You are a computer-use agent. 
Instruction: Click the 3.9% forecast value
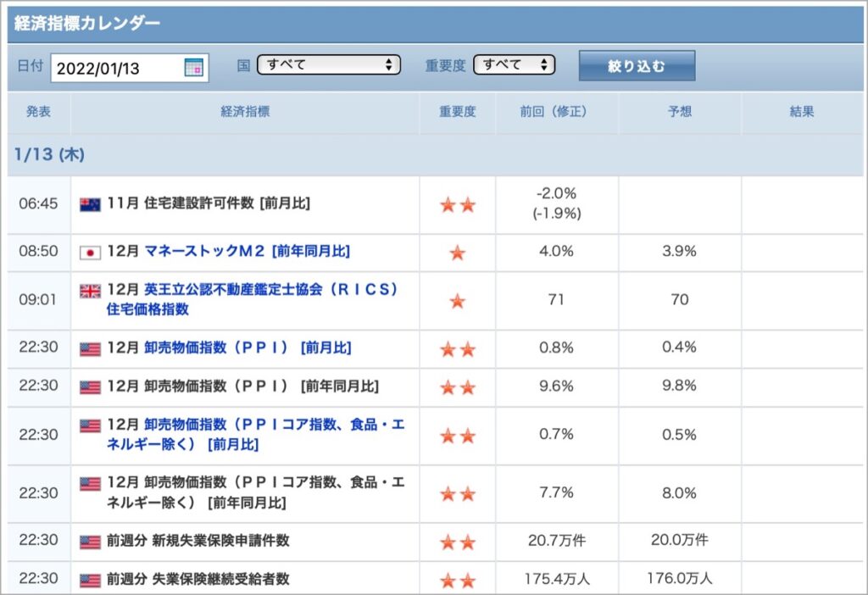click(x=679, y=251)
